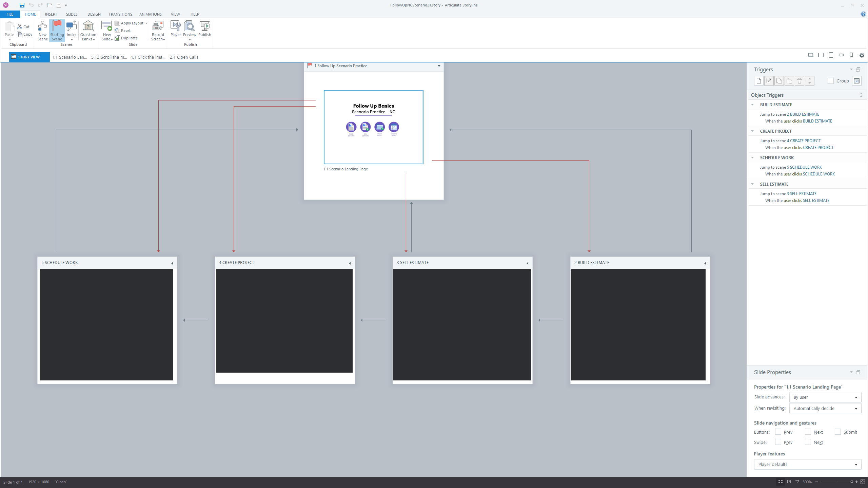
Task: Switch to the DESIGN ribbon tab
Action: (x=94, y=14)
